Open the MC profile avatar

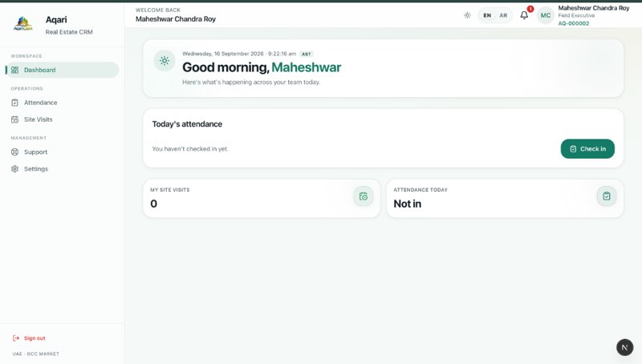pyautogui.click(x=546, y=15)
